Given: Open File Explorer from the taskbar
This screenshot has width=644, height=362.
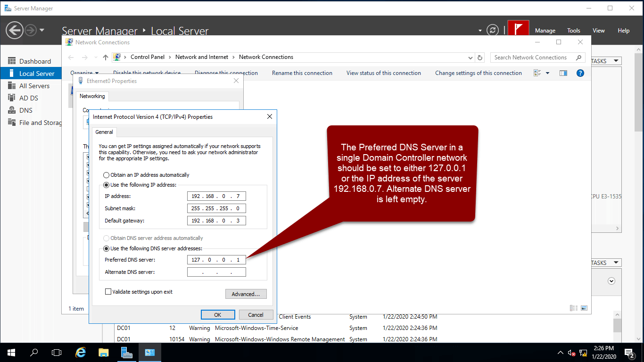Looking at the screenshot, I should (104, 353).
